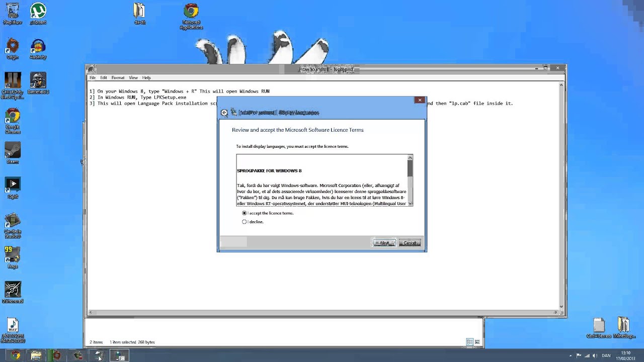The height and width of the screenshot is (362, 644).
Task: Launch the Steam desktop shortcut
Action: pos(13,153)
